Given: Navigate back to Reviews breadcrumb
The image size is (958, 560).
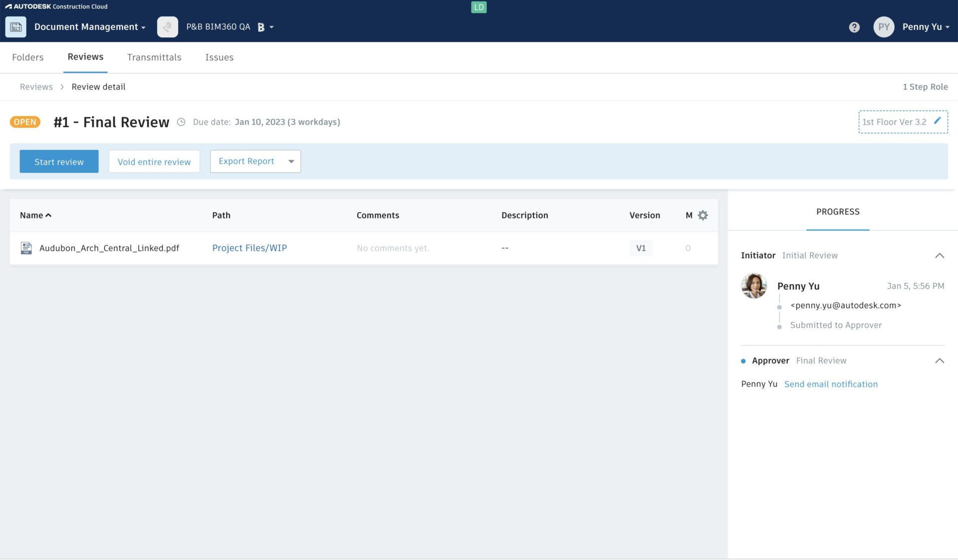Looking at the screenshot, I should pos(36,87).
